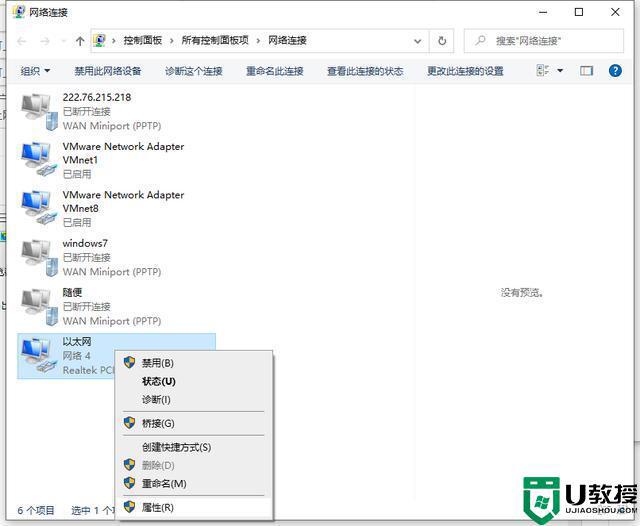Open recent locations dropdown arrow

click(63, 41)
